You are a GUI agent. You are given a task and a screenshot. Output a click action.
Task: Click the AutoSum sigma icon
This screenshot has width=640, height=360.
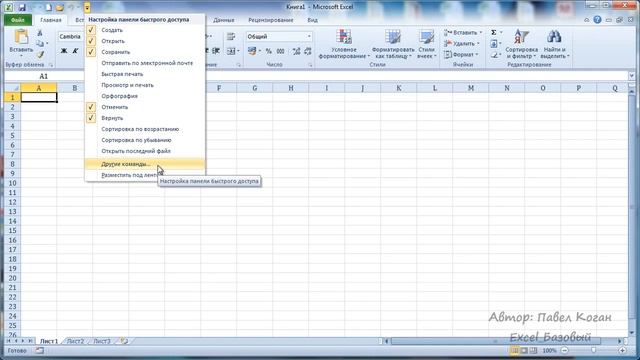494,32
